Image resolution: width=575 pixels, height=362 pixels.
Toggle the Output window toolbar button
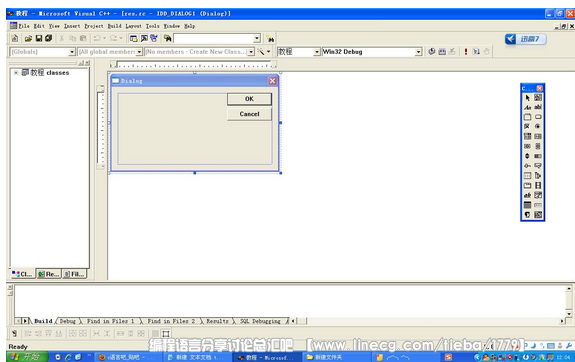click(144, 38)
